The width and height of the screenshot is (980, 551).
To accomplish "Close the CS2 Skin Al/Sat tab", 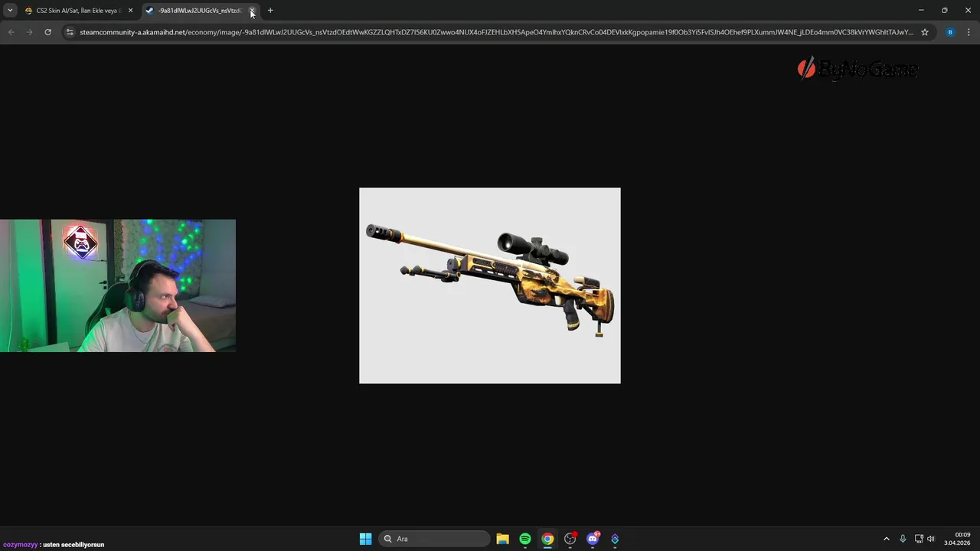I will click(130, 11).
